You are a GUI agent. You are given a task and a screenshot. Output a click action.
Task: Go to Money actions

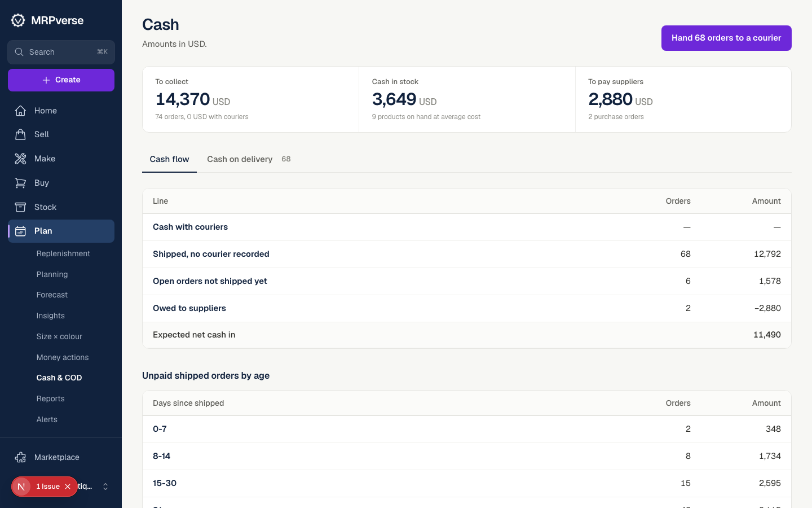coord(63,357)
